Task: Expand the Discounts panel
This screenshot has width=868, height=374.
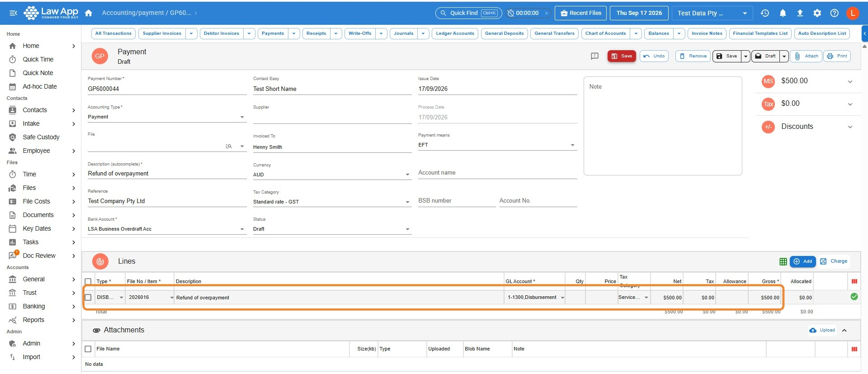Action: (850, 127)
